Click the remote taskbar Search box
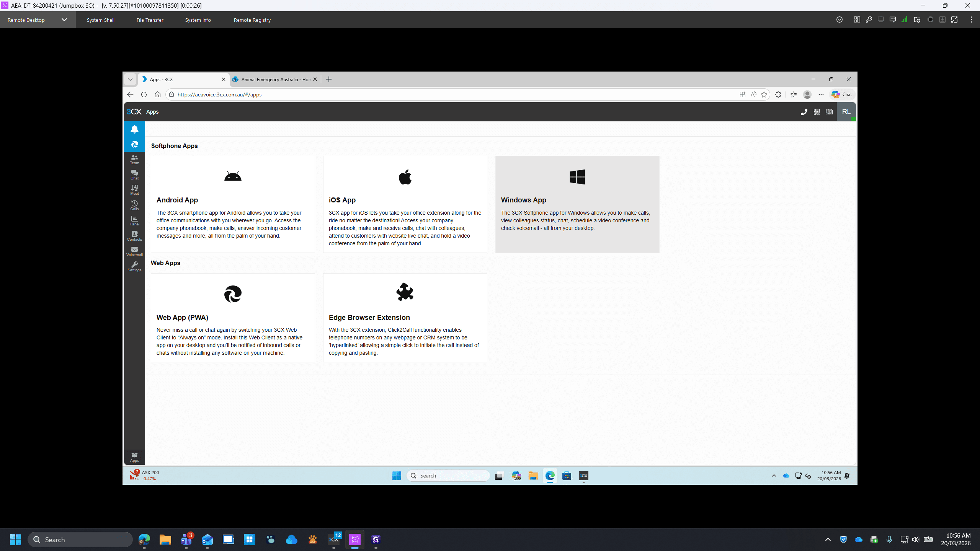This screenshot has width=980, height=551. point(448,476)
